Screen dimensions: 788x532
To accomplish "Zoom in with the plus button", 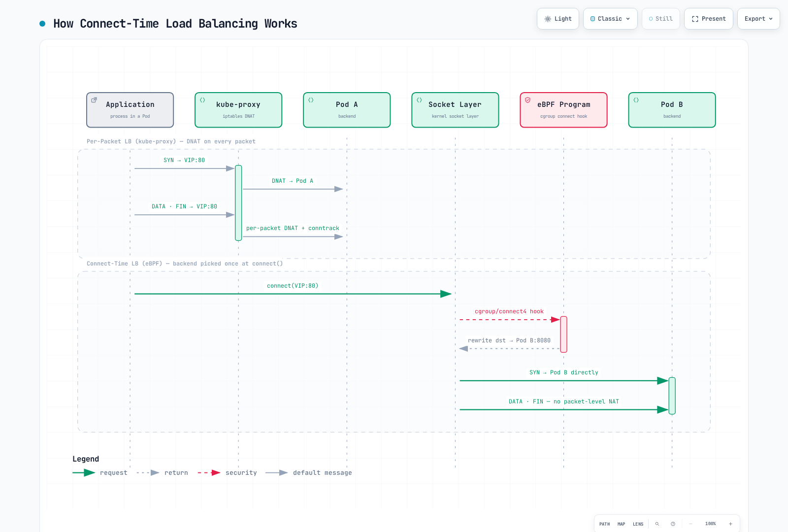I will click(x=730, y=524).
